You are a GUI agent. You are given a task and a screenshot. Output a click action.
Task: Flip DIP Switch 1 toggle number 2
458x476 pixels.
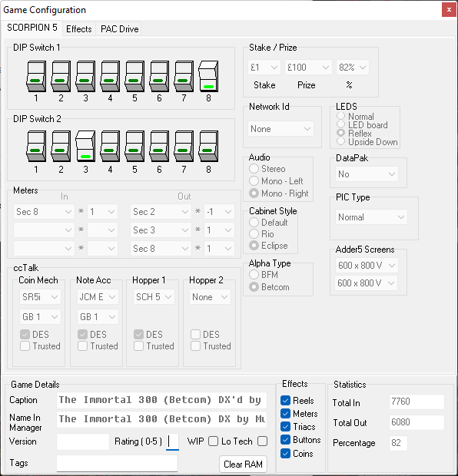pyautogui.click(x=61, y=76)
